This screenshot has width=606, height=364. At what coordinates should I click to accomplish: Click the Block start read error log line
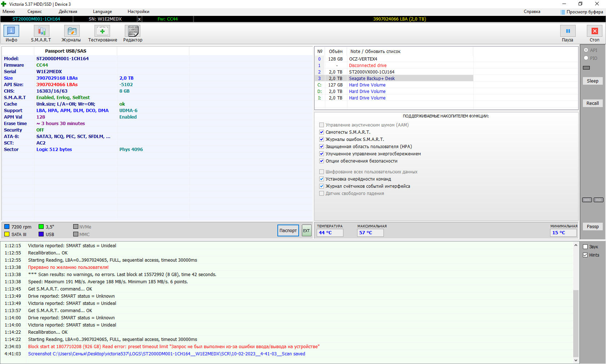click(x=174, y=347)
